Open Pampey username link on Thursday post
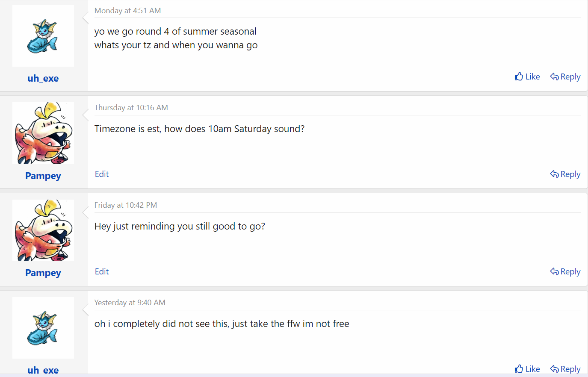The height and width of the screenshot is (377, 588). click(43, 176)
